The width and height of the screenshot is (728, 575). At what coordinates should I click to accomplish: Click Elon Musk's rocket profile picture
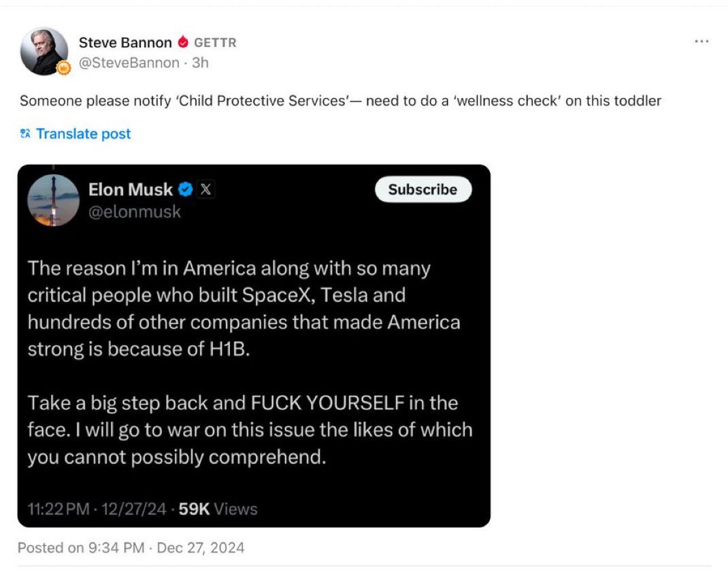pos(53,200)
